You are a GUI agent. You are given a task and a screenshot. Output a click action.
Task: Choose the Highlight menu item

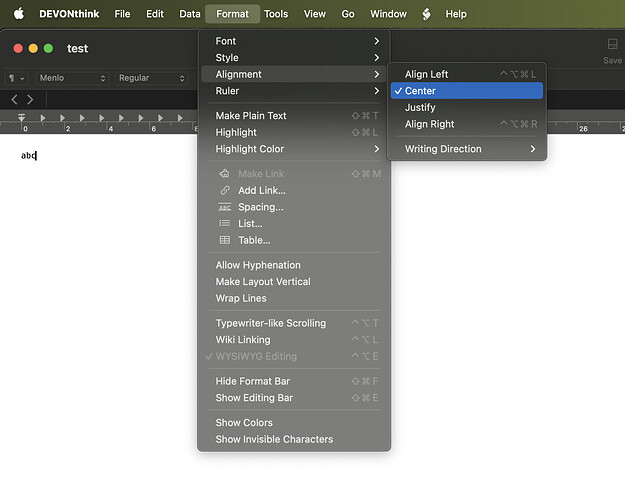tap(294, 132)
